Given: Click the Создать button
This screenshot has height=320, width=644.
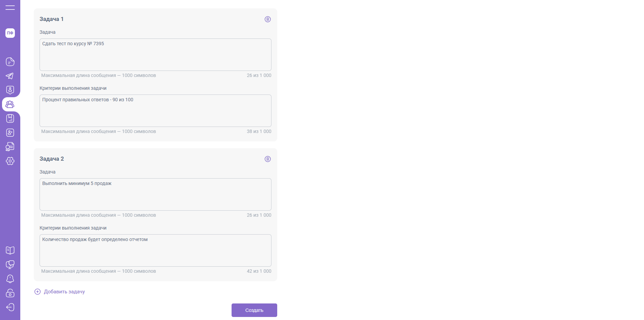Looking at the screenshot, I should tap(254, 310).
